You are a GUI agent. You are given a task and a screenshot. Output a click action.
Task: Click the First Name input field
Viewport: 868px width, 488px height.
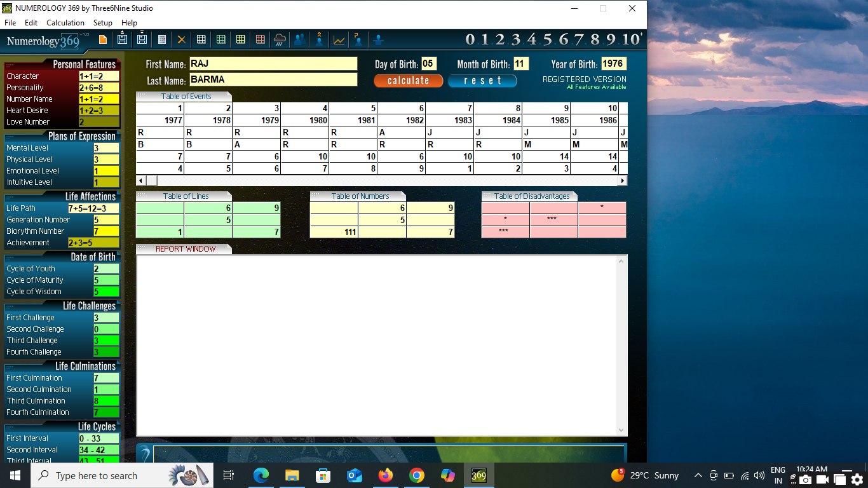273,64
